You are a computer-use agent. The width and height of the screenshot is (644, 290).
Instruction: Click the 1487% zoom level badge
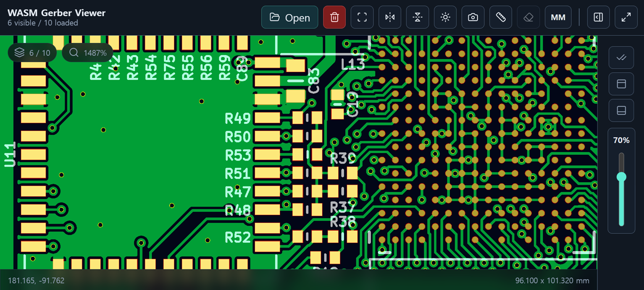point(87,52)
